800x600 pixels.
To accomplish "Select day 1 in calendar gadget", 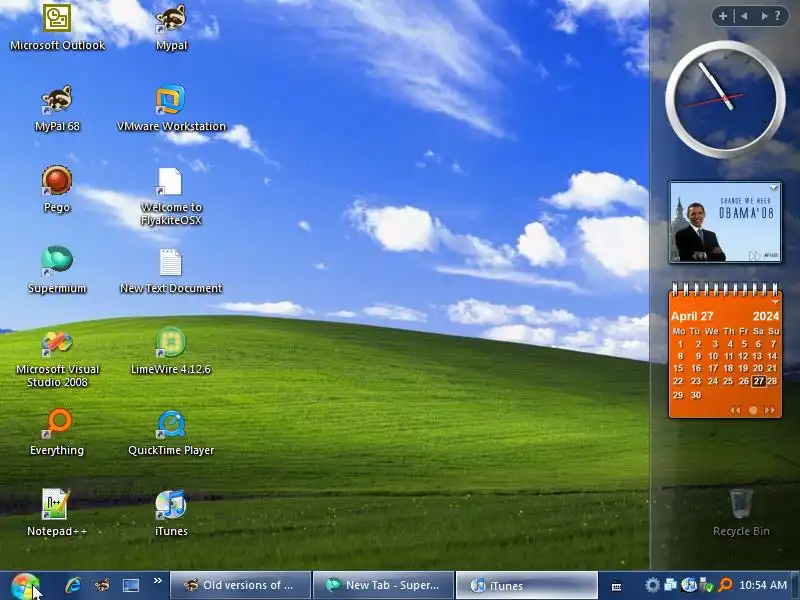I will pyautogui.click(x=680, y=343).
